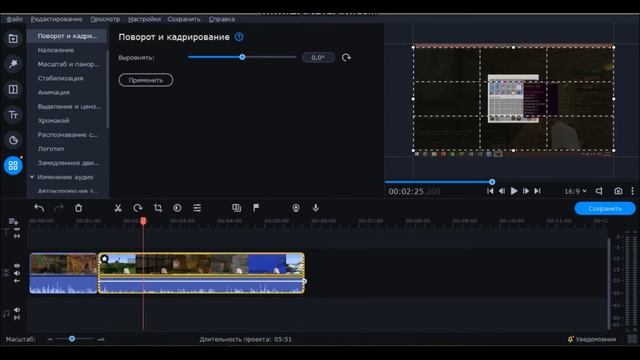Select Масштаб и панорама tool
The width and height of the screenshot is (640, 360).
click(x=68, y=64)
